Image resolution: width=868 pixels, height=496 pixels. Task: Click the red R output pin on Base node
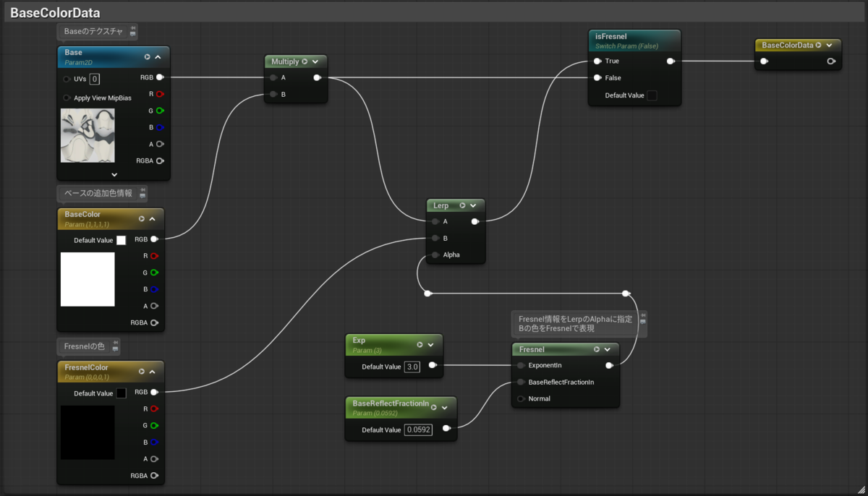pos(160,94)
